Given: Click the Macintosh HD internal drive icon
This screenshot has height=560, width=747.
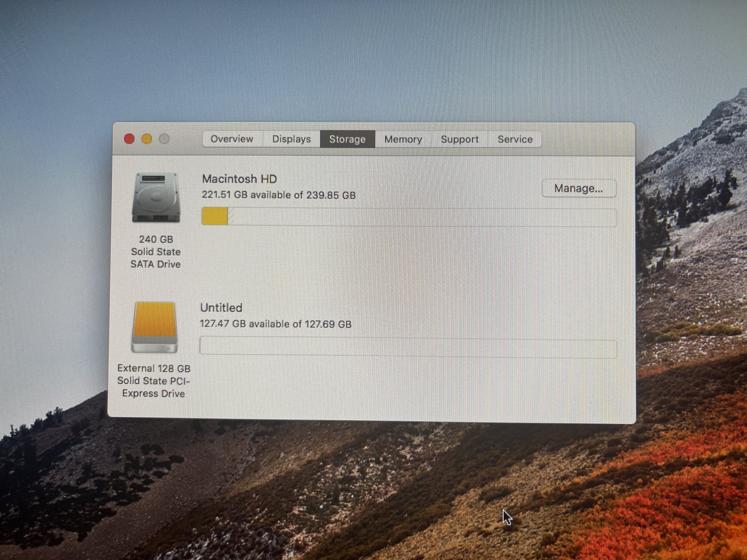Looking at the screenshot, I should (156, 197).
